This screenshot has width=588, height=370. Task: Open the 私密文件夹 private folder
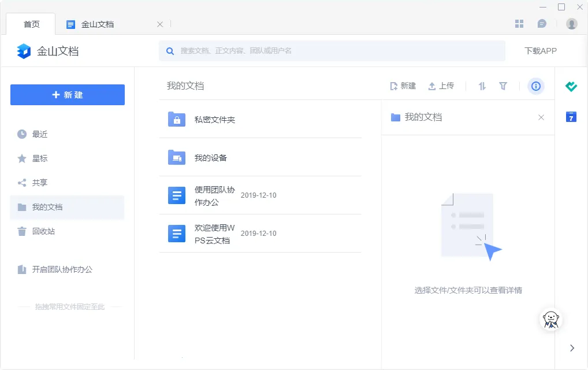[214, 120]
